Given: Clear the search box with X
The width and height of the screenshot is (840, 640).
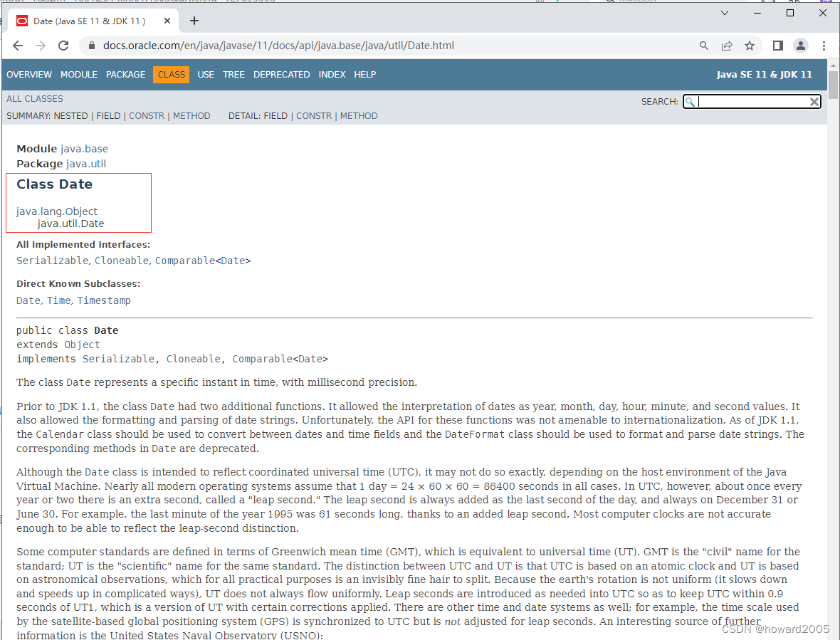Looking at the screenshot, I should tap(814, 102).
